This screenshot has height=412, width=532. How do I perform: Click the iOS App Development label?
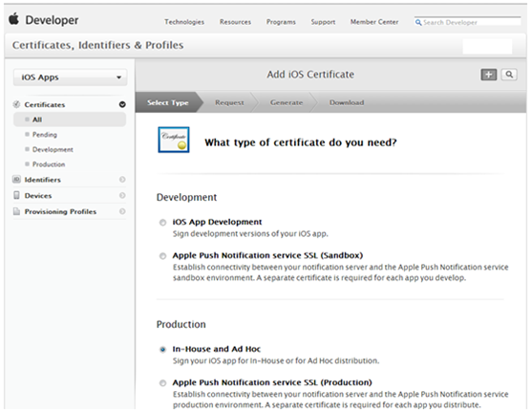pyautogui.click(x=217, y=222)
